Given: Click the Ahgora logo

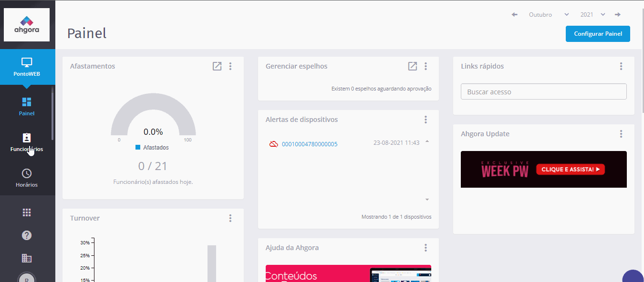Looking at the screenshot, I should [27, 25].
